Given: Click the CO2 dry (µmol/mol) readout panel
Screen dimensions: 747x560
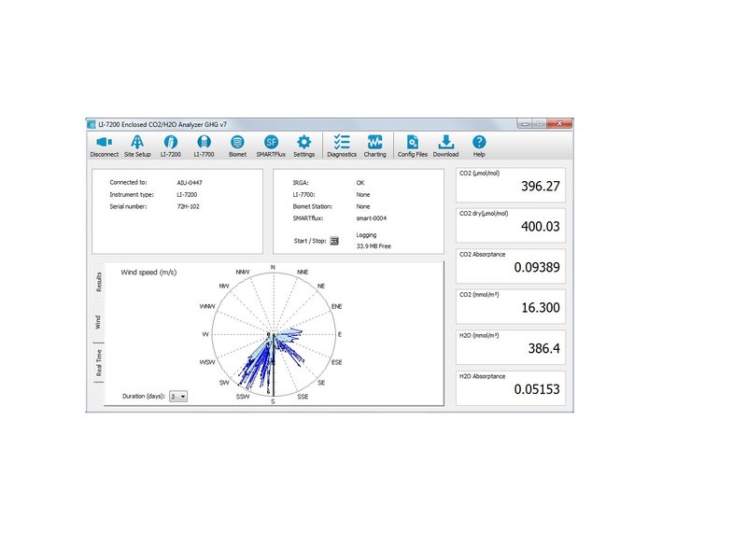Looking at the screenshot, I should [510, 227].
